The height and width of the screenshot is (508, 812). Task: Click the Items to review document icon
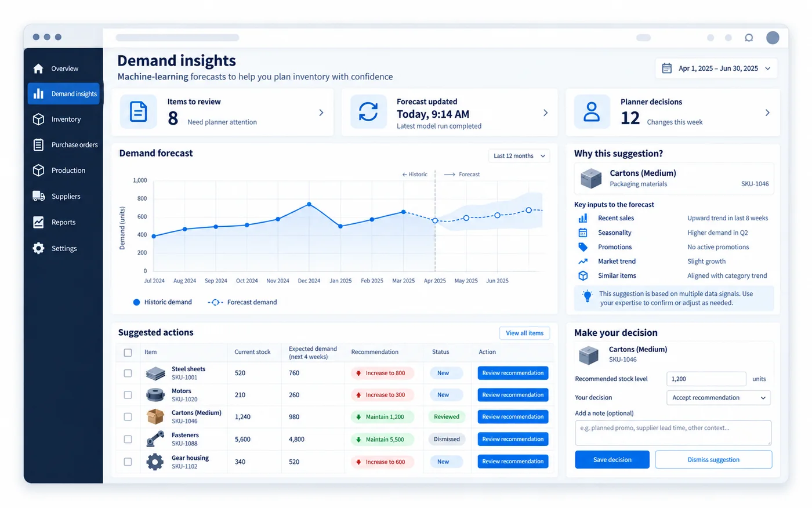click(x=139, y=111)
